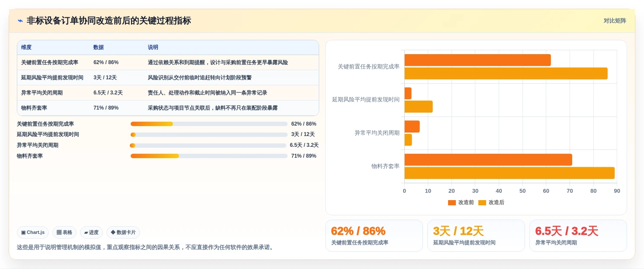Open the 3天 / 12天 data card

pyautogui.click(x=476, y=236)
